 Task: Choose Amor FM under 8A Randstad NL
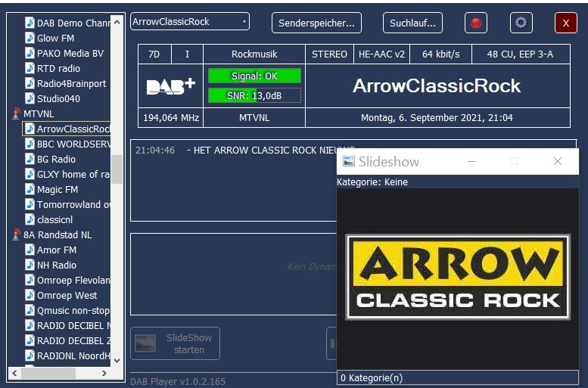click(x=57, y=250)
